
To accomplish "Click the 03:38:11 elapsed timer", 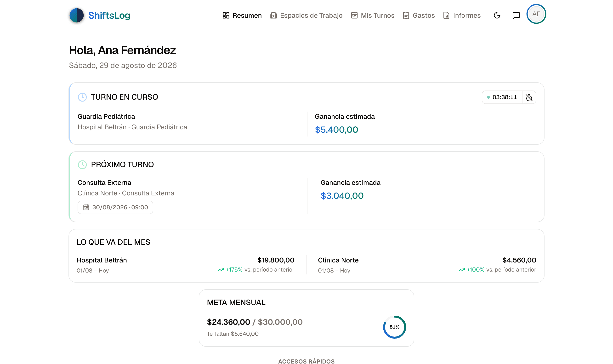I will point(502,97).
